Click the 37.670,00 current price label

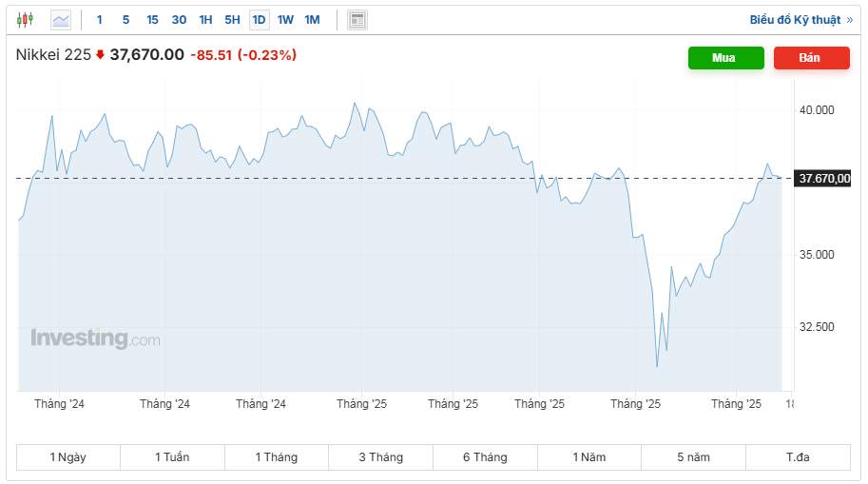(x=824, y=178)
